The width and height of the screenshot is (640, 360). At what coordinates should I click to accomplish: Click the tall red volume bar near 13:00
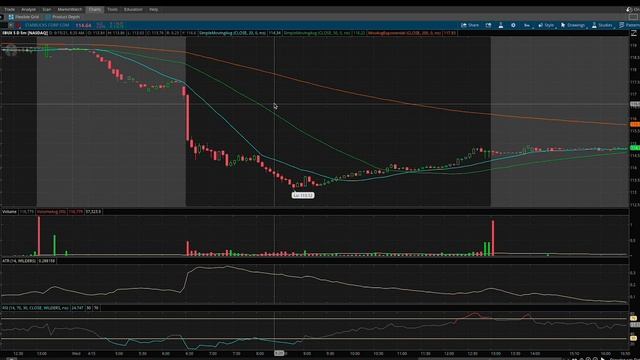coord(493,238)
